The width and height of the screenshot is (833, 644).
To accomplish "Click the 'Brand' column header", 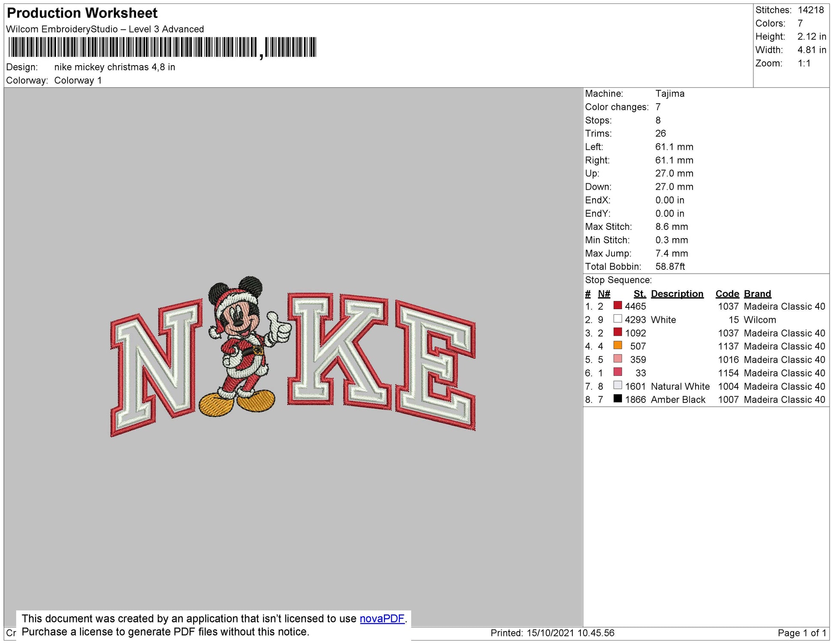I will [757, 294].
